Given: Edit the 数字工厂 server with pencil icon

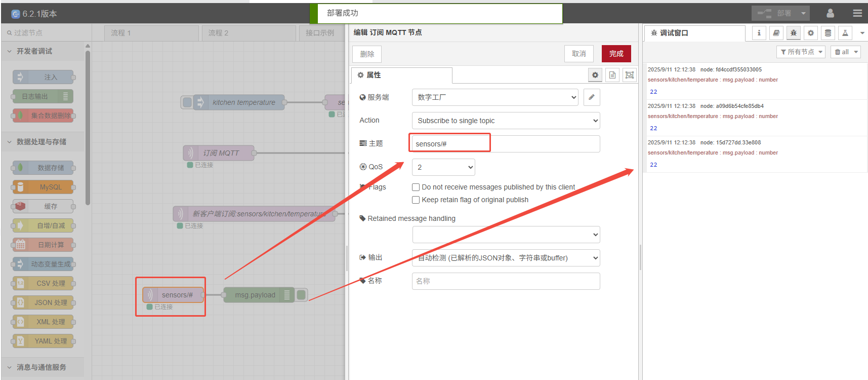Looking at the screenshot, I should point(592,97).
